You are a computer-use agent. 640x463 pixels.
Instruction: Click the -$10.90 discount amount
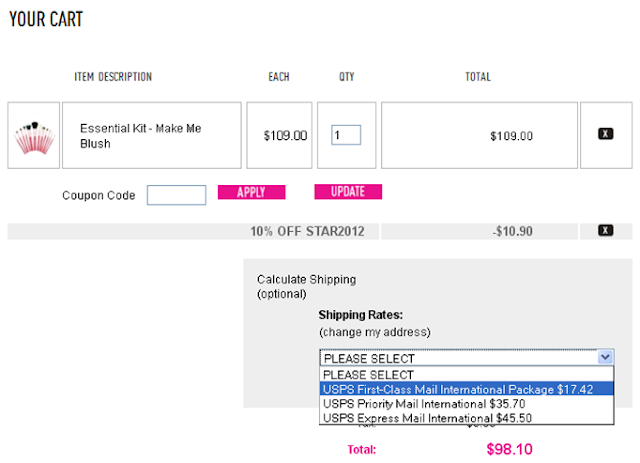point(512,232)
